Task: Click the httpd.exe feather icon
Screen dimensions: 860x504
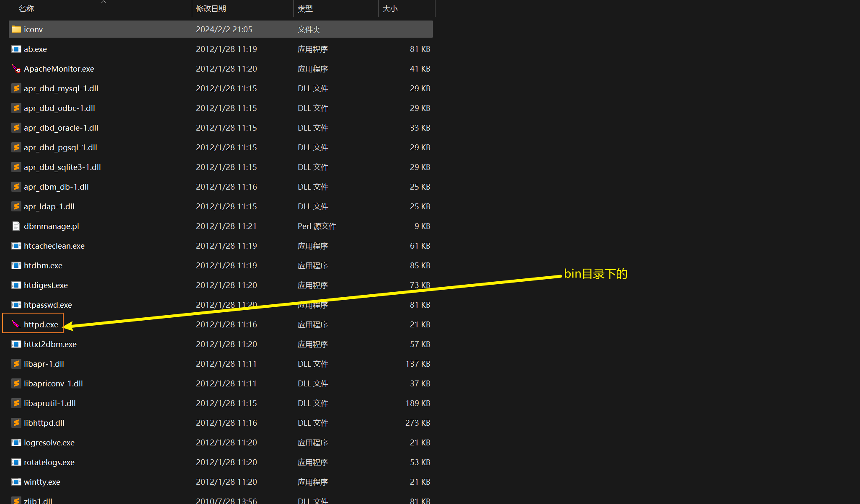Action: tap(16, 324)
